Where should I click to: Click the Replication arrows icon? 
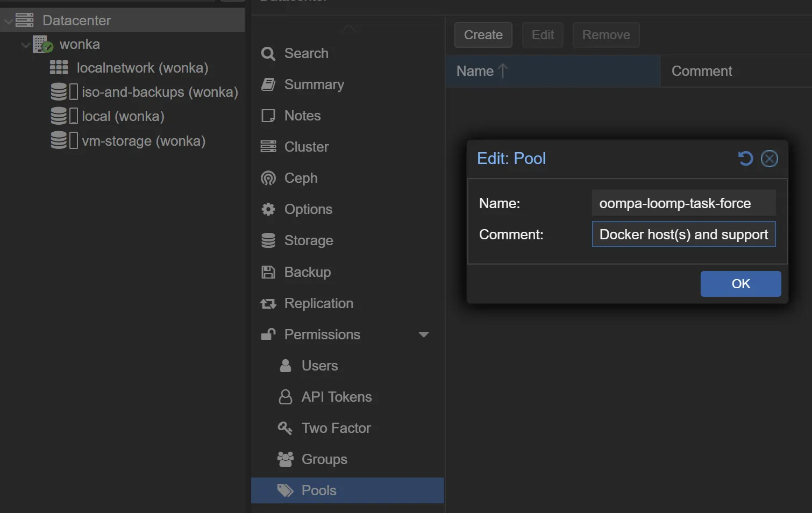(268, 304)
